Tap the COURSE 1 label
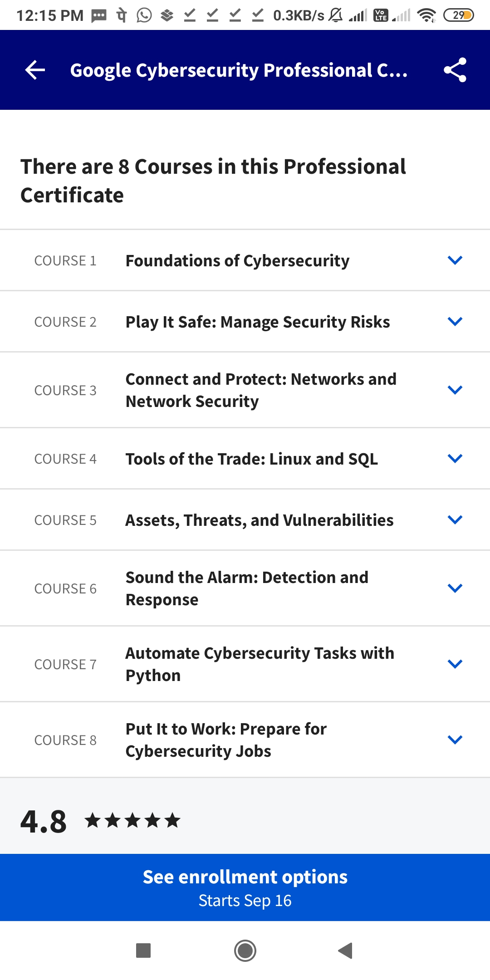The image size is (490, 980). (65, 260)
